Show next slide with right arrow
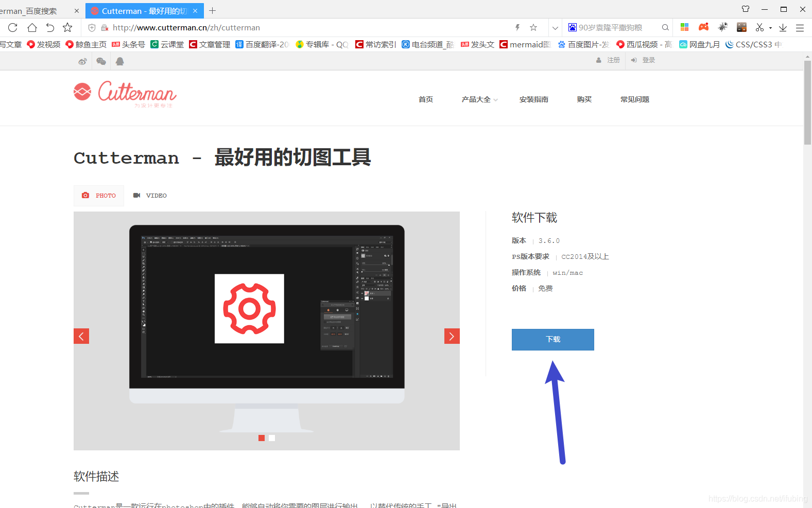The width and height of the screenshot is (812, 508). (452, 336)
